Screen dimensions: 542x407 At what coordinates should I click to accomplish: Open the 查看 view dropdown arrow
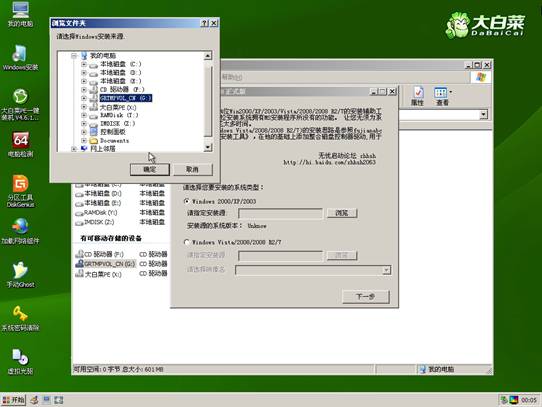pos(451,92)
